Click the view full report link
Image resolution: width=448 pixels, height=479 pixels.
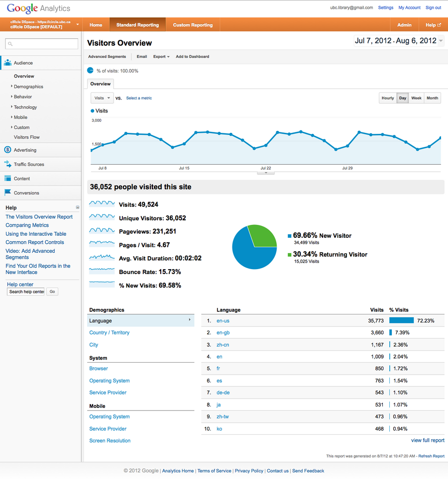click(x=428, y=440)
